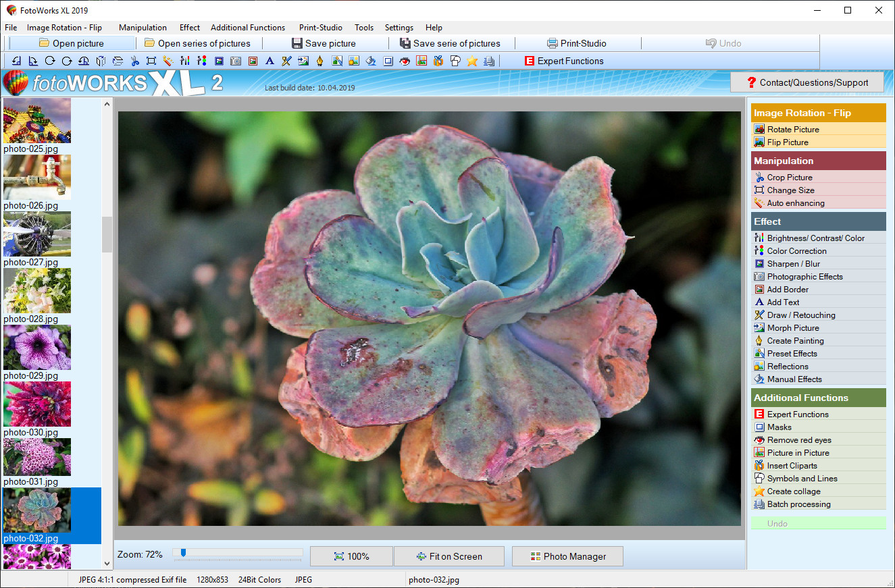The height and width of the screenshot is (588, 895).
Task: Click the zoom slider handle
Action: point(182,553)
